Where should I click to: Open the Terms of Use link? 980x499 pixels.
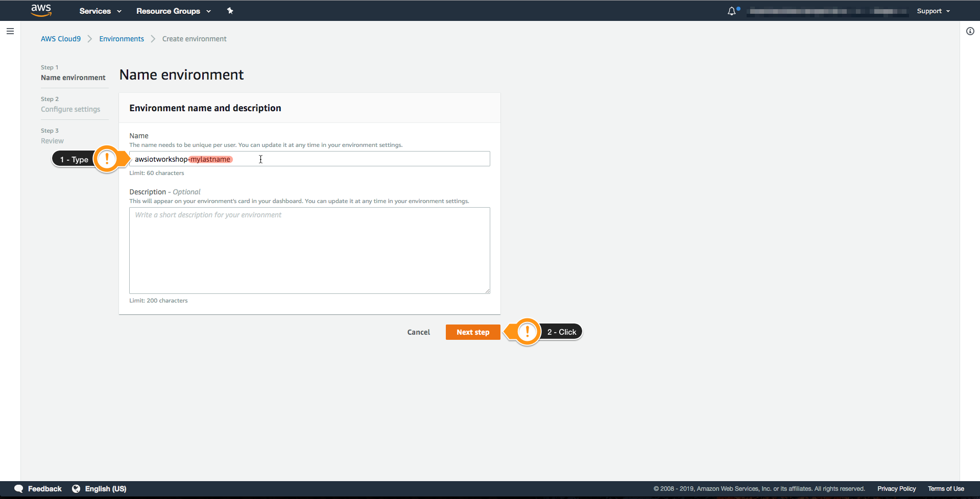coord(946,489)
